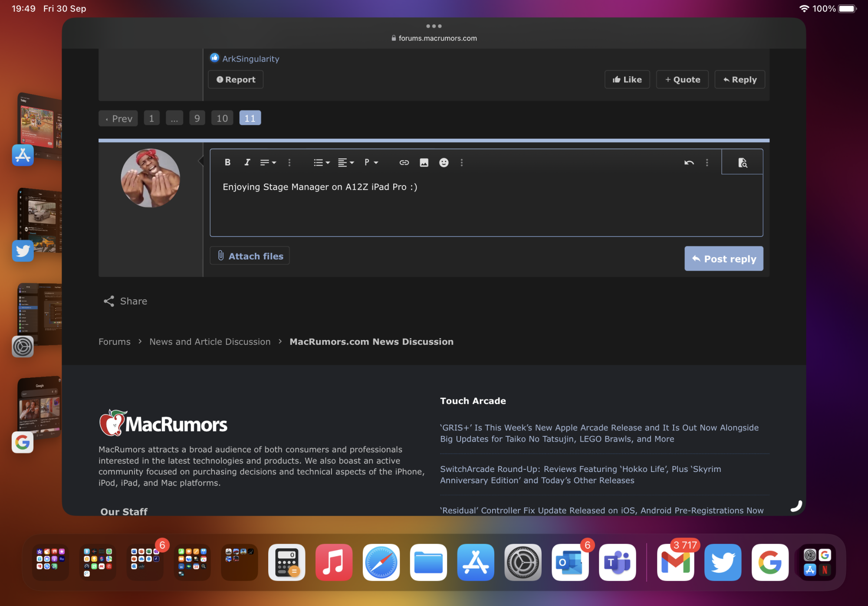The width and height of the screenshot is (868, 606).
Task: Open the list type dropdown
Action: 322,162
